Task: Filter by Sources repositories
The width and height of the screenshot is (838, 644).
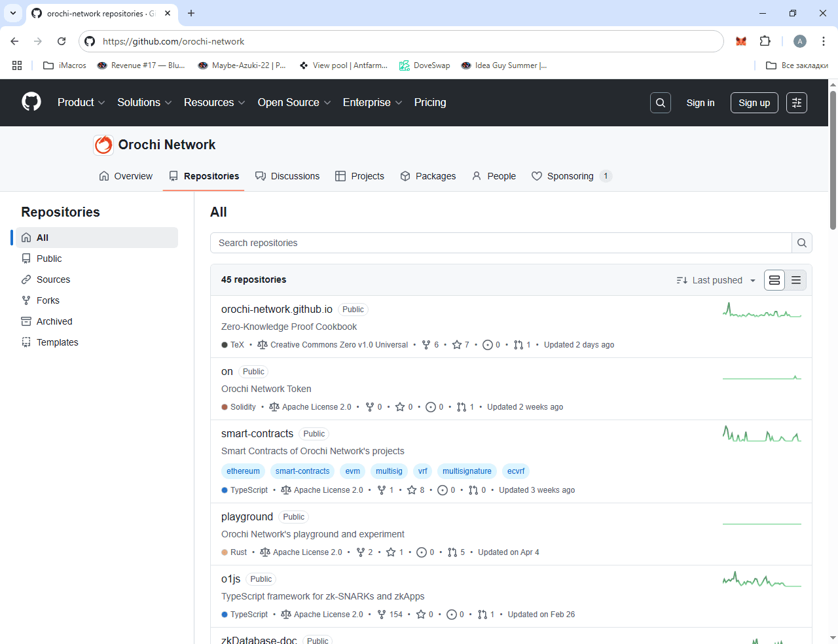Action: (97, 279)
